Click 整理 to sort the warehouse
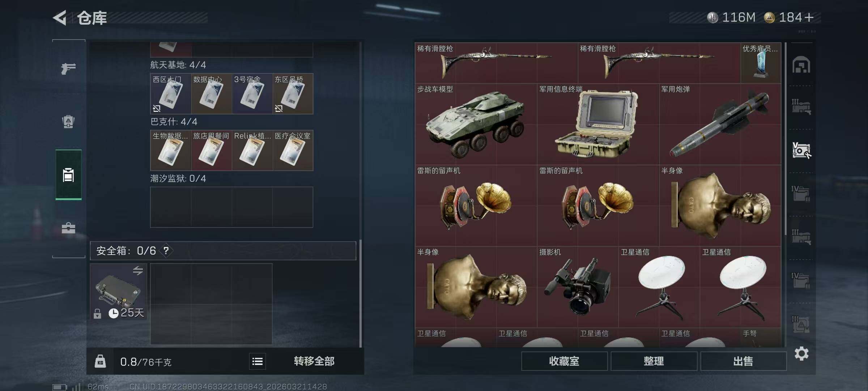Image resolution: width=868 pixels, height=391 pixels. point(654,361)
